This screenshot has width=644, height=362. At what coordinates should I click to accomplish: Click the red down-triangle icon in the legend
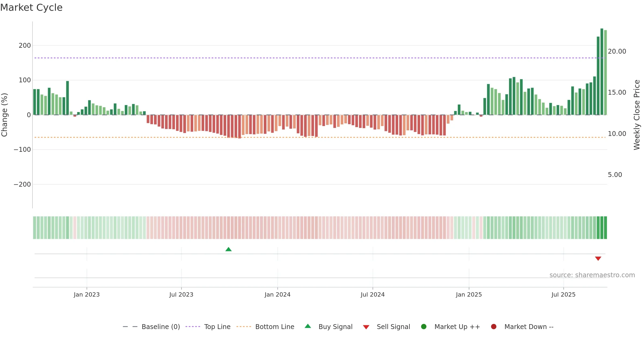coord(366,327)
